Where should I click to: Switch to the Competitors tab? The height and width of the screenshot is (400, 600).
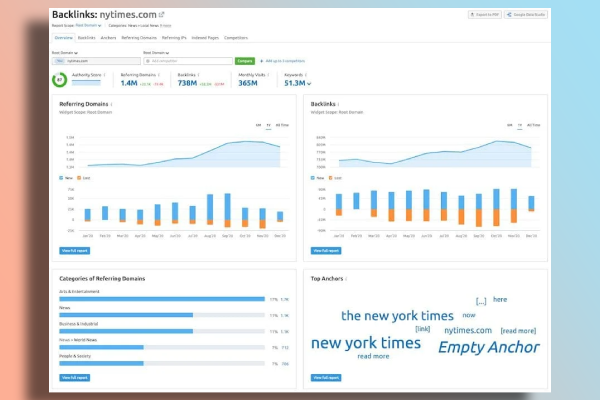pos(236,38)
